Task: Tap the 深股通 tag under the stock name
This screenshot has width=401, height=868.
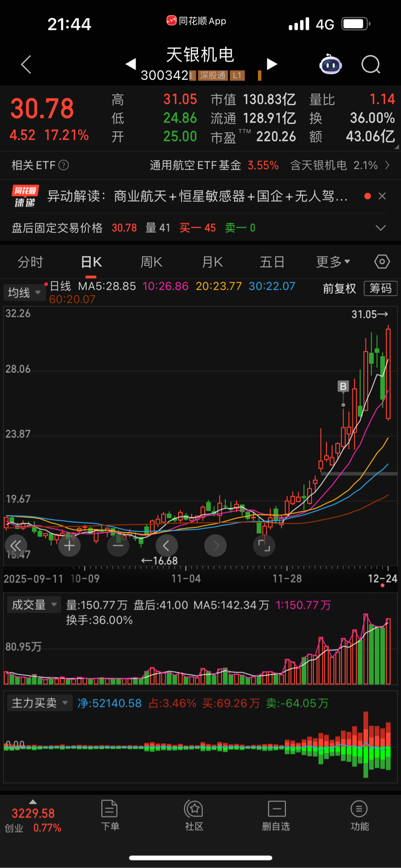Action: click(x=213, y=76)
